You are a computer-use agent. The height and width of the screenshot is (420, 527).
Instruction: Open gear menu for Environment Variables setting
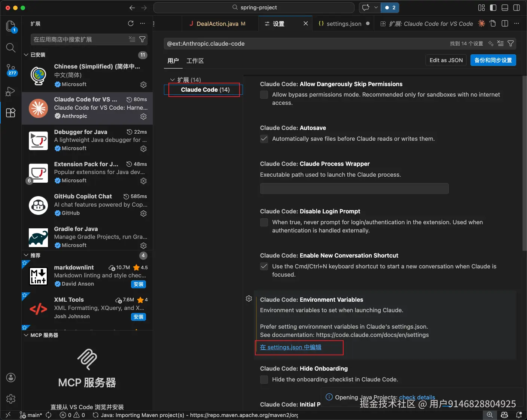pos(249,298)
